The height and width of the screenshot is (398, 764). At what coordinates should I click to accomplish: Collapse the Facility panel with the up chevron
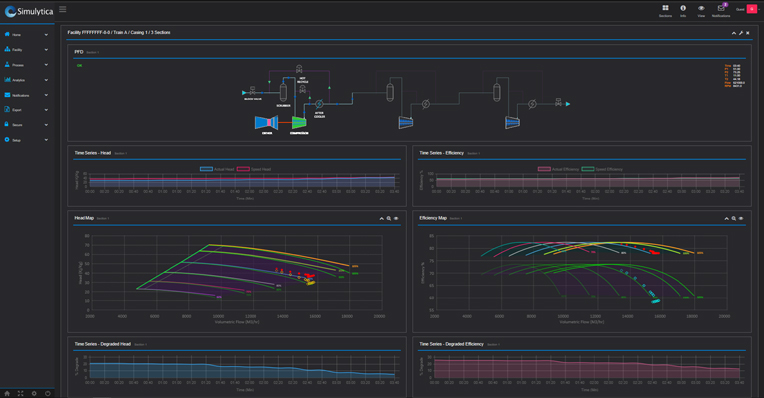pyautogui.click(x=733, y=33)
